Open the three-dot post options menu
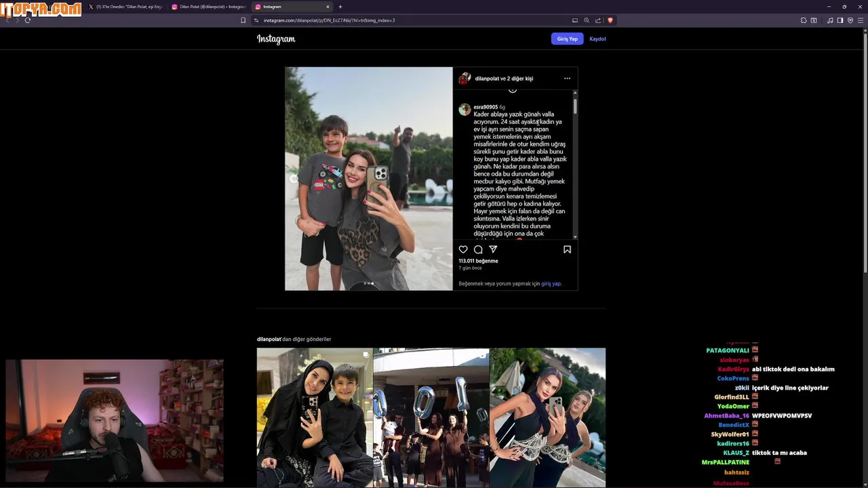Screen dimensions: 868x488 [567, 79]
